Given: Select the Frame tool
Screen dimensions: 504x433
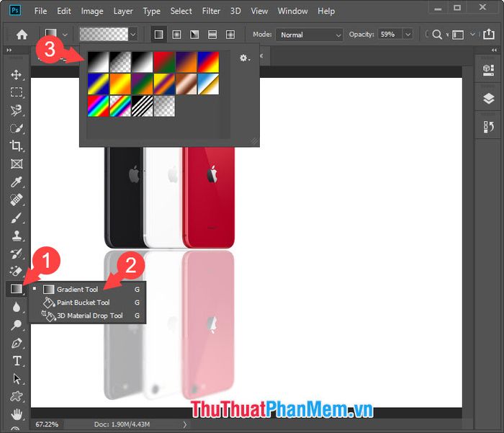Looking at the screenshot, I should coord(17,164).
